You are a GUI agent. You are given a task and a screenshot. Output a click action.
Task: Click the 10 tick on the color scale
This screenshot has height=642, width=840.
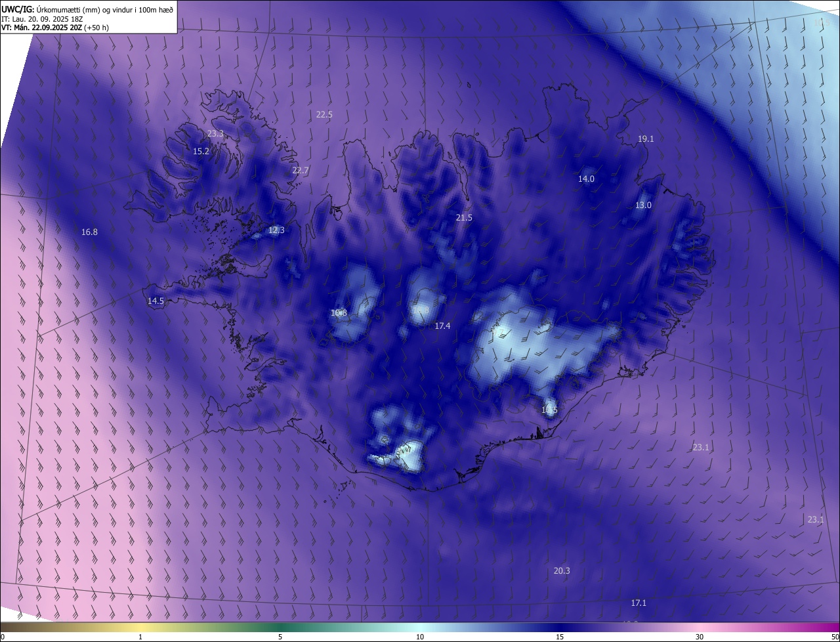coord(420,637)
